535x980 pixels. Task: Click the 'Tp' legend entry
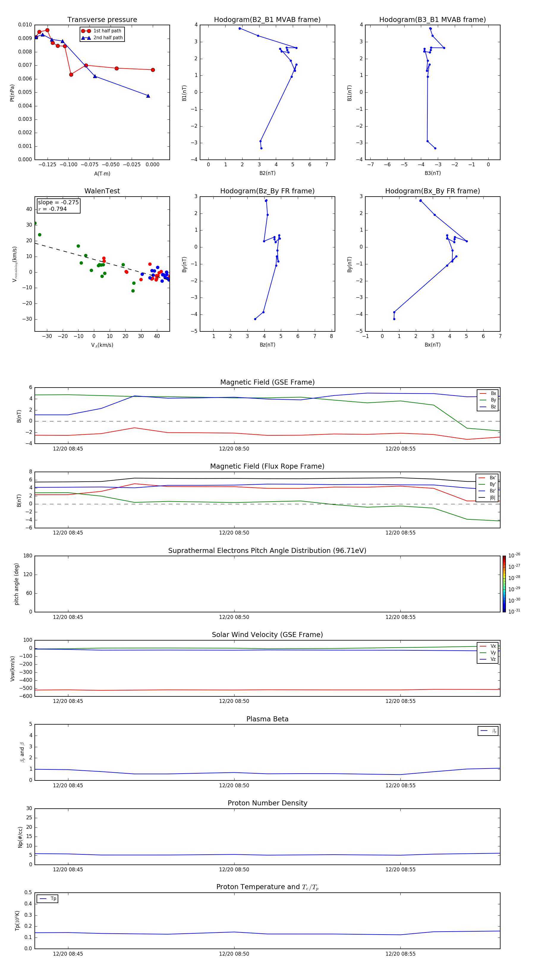48,899
